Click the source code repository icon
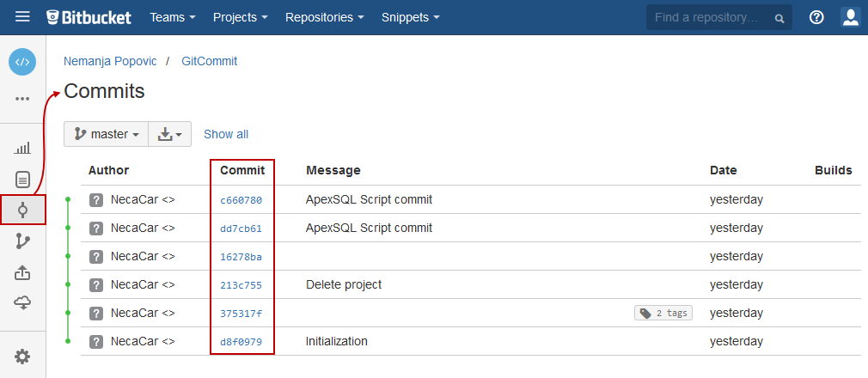868x378 pixels. point(22,62)
